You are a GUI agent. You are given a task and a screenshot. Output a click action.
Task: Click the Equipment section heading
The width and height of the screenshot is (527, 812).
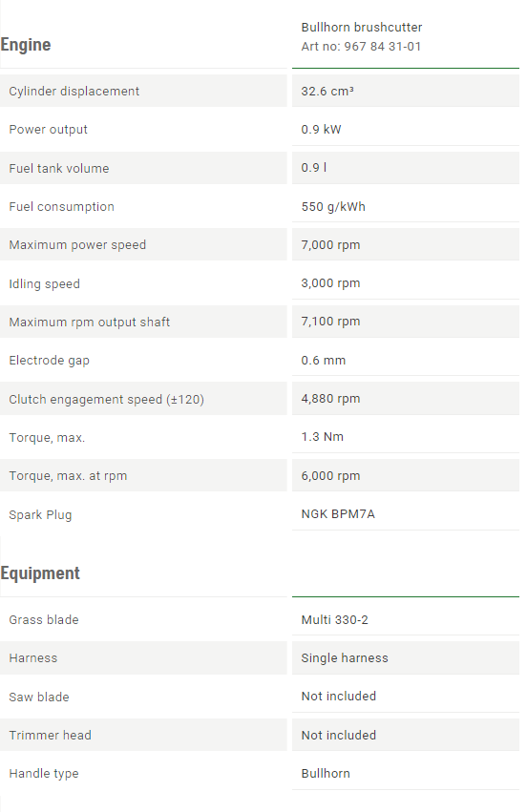40,573
